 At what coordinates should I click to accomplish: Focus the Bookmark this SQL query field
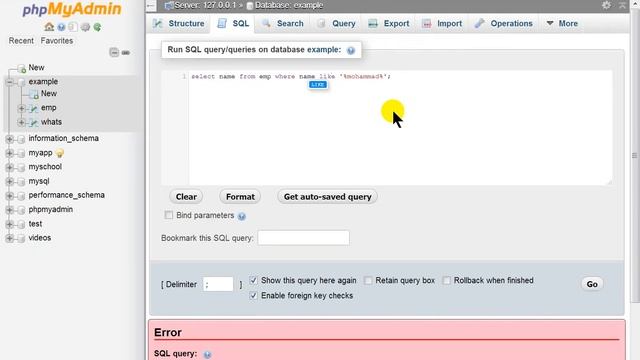pos(303,238)
